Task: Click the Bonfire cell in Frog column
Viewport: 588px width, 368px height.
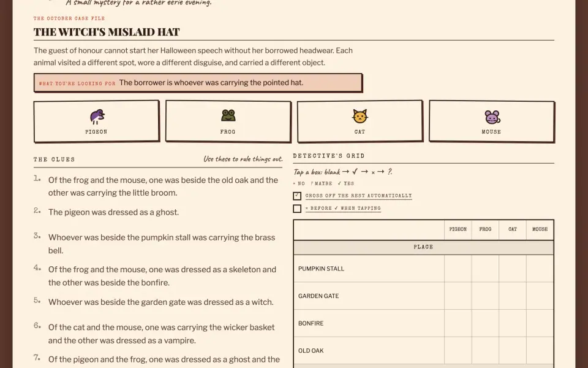Action: click(485, 323)
